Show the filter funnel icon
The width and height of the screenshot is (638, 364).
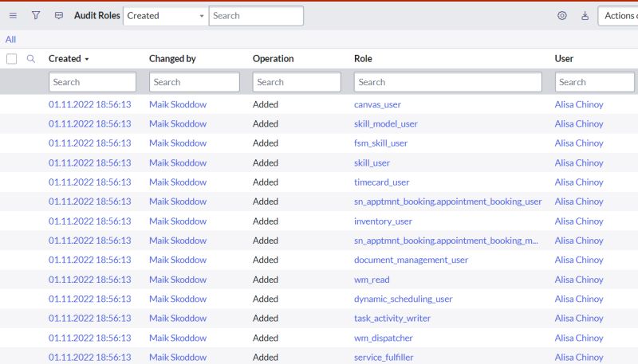tap(36, 15)
